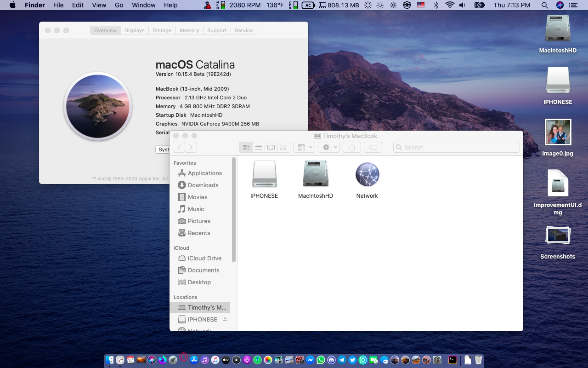
Task: Open the Finder action gear menu
Action: 328,147
